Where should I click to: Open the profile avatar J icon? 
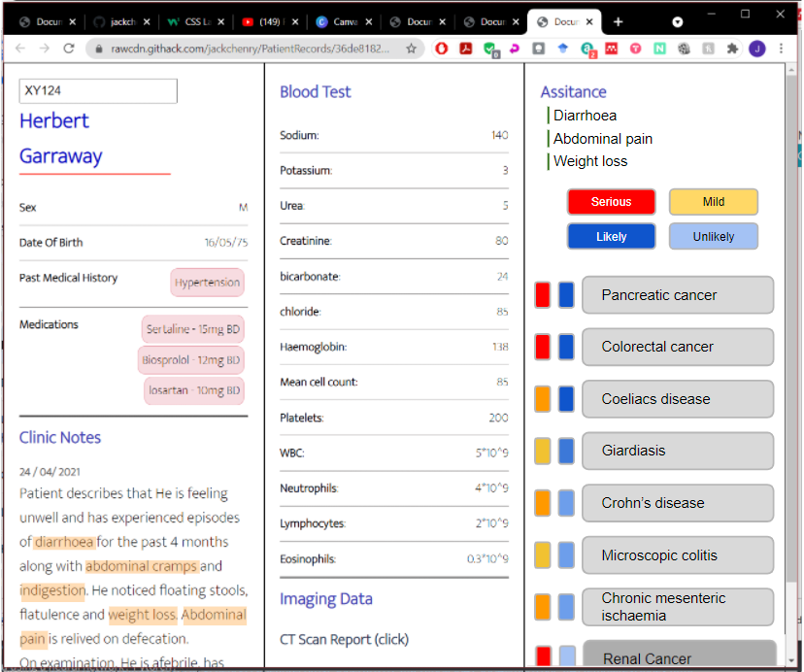point(755,48)
